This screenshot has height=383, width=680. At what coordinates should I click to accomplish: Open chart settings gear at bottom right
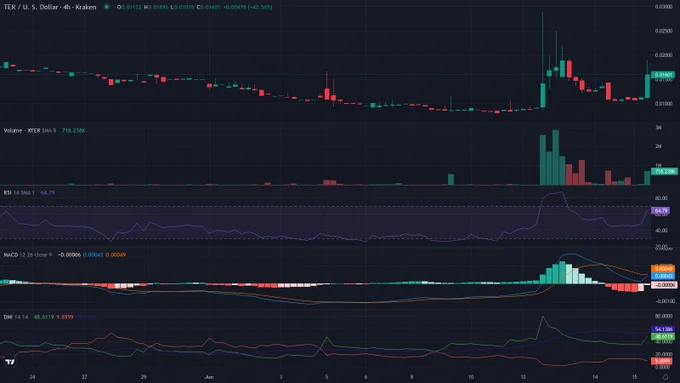click(x=666, y=377)
